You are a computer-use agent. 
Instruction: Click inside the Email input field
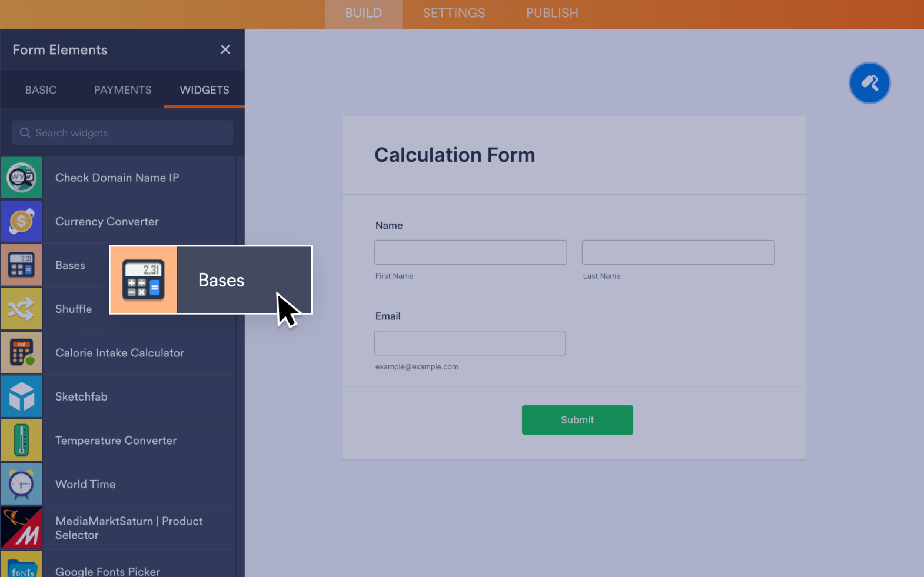(x=469, y=343)
